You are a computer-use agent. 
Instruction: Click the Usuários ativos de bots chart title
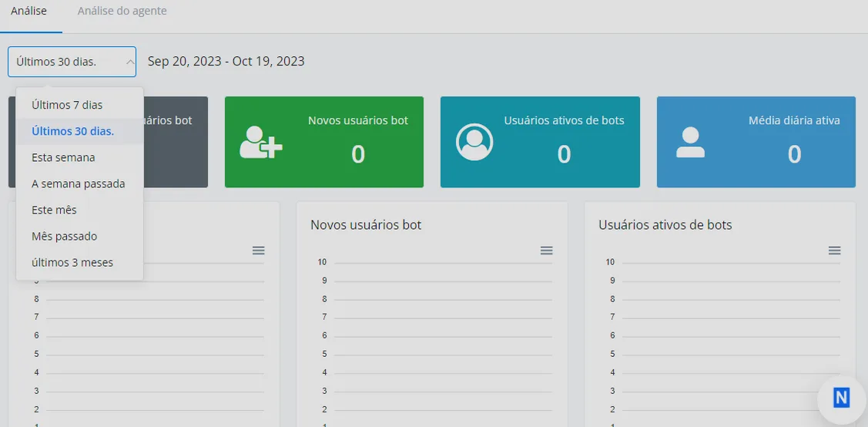pos(665,225)
